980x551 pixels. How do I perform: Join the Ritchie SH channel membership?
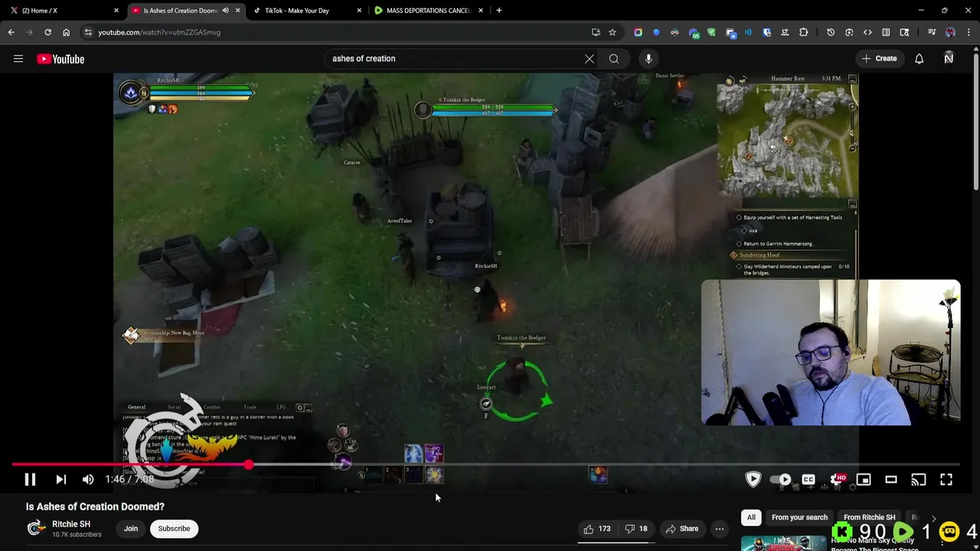131,529
